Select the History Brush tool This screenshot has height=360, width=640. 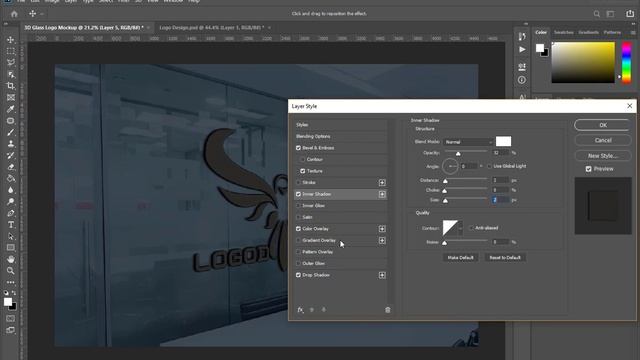tap(11, 156)
